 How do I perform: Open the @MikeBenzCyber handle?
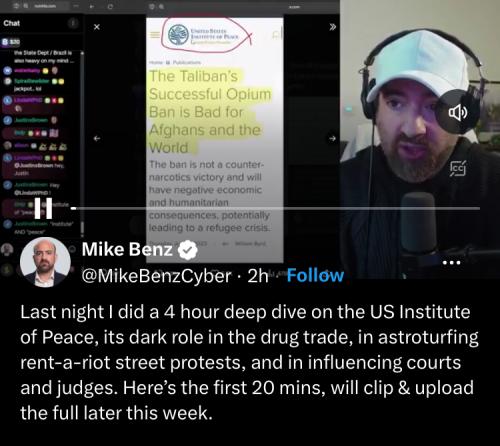156,276
